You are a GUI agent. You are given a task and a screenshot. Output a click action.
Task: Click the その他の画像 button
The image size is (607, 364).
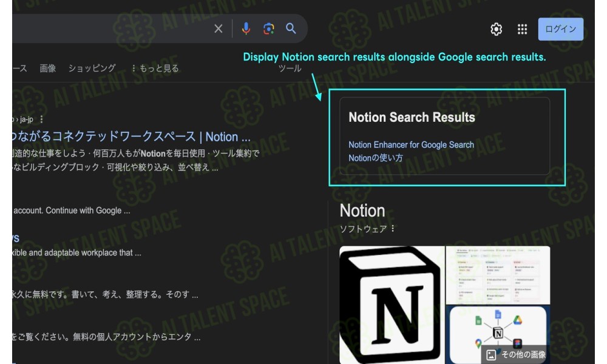click(x=516, y=354)
